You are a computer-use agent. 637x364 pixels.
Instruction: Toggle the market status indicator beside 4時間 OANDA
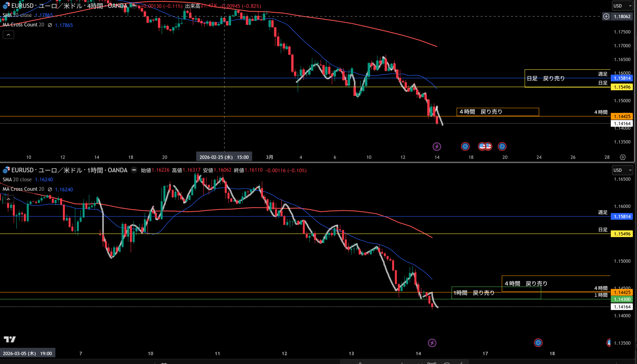134,5
